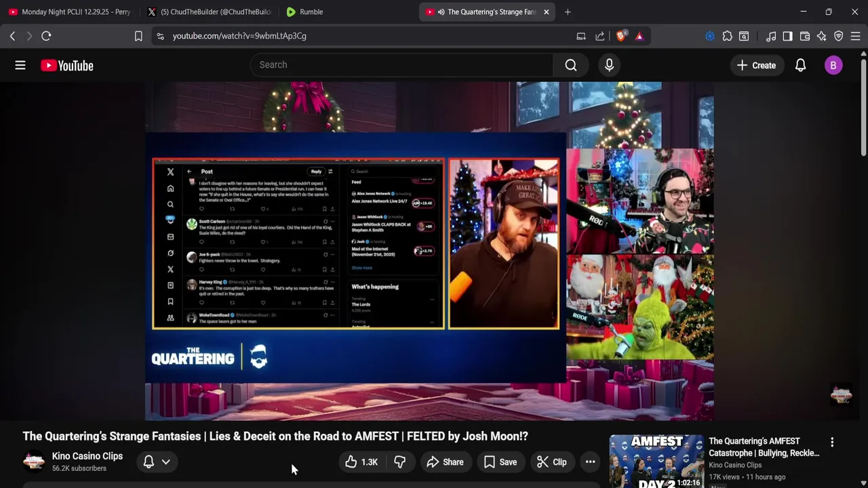Save video to a playlist
Image resolution: width=868 pixels, height=488 pixels.
500,462
